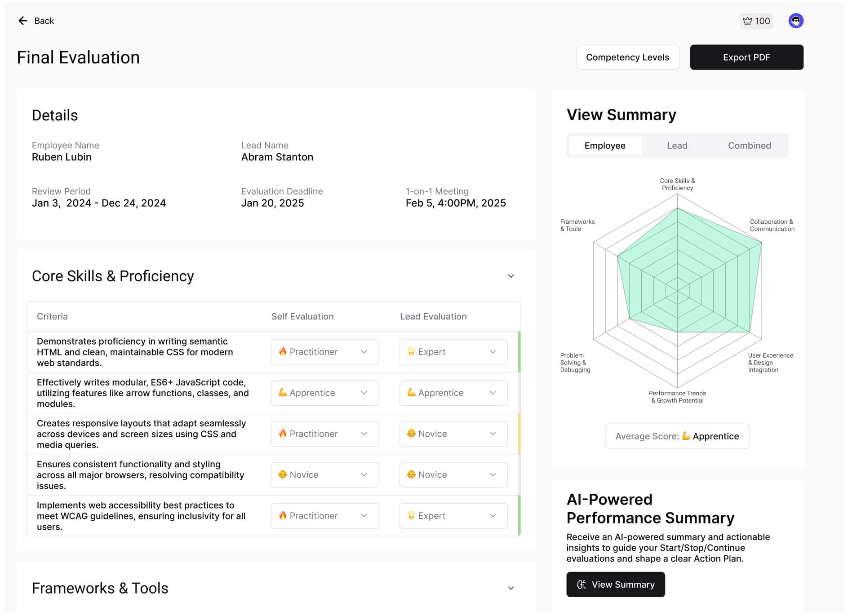The image size is (848, 616).
Task: Click Novice baby icon in browser compatibility row
Action: pos(282,474)
